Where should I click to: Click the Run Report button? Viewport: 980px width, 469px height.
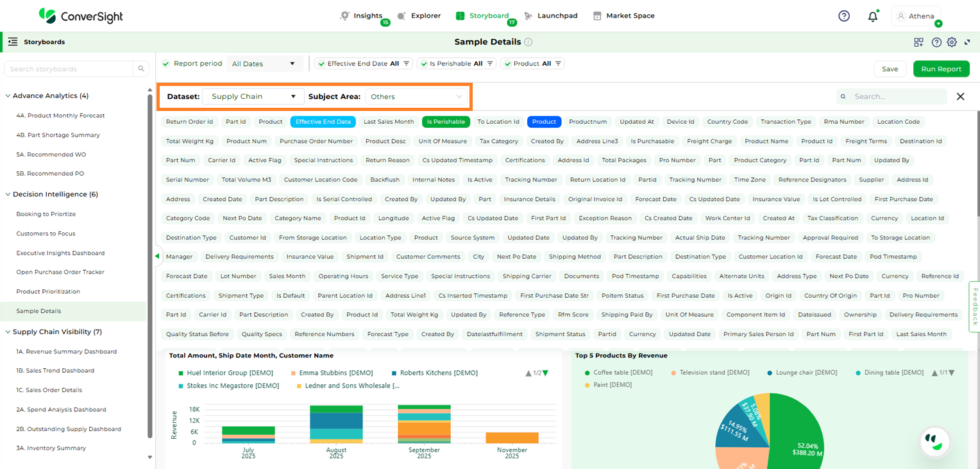(941, 69)
